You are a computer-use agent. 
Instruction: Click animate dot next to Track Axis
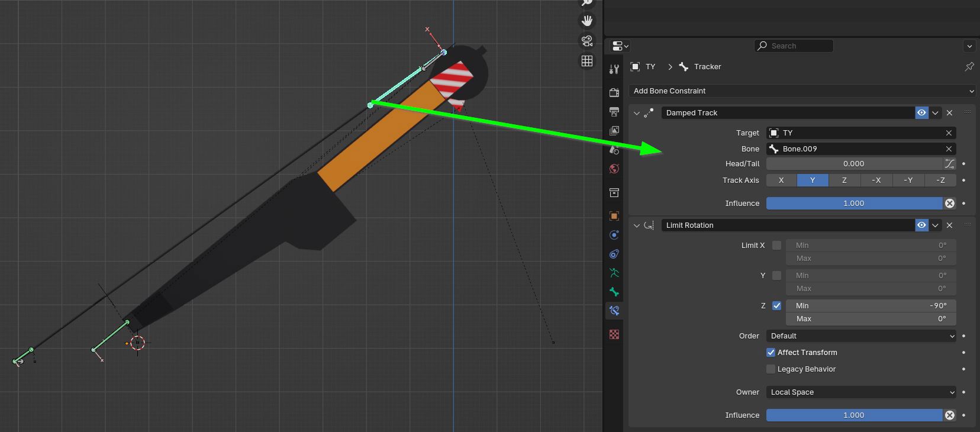[x=964, y=180]
